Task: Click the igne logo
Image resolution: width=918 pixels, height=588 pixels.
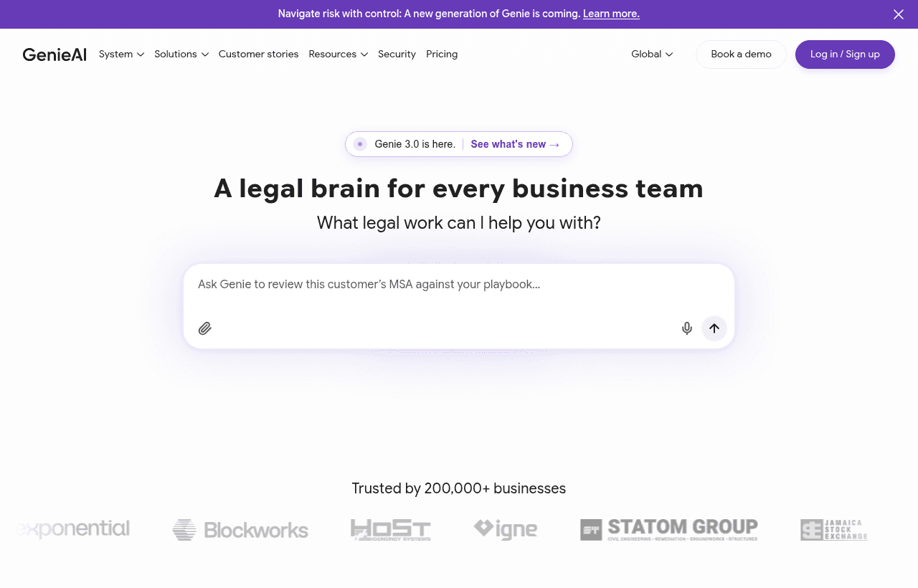Action: click(x=506, y=529)
